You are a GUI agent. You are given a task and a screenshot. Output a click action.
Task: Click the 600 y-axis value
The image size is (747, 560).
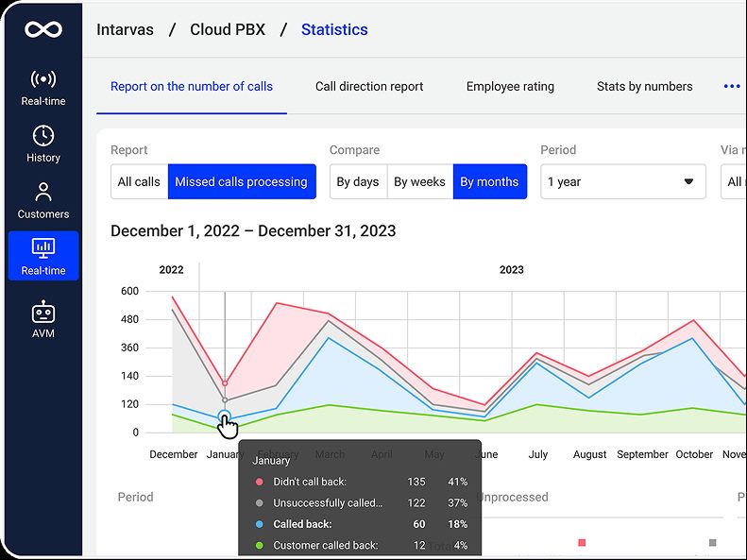[x=129, y=291]
